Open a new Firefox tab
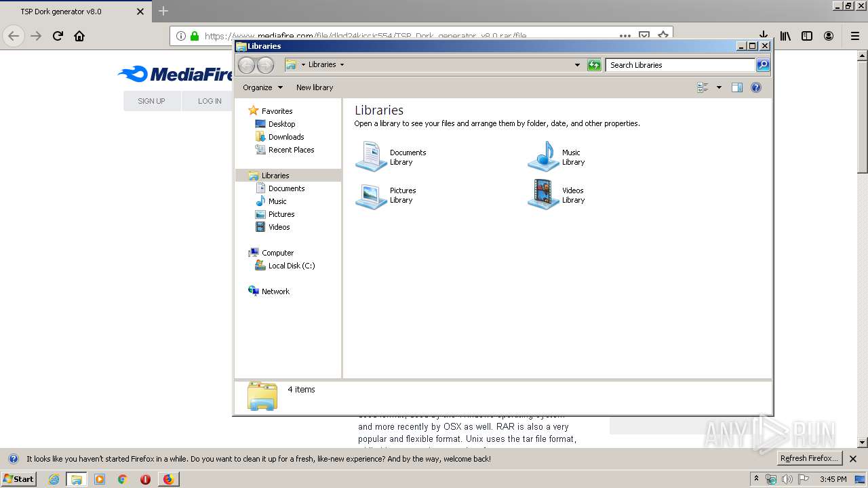 point(163,11)
